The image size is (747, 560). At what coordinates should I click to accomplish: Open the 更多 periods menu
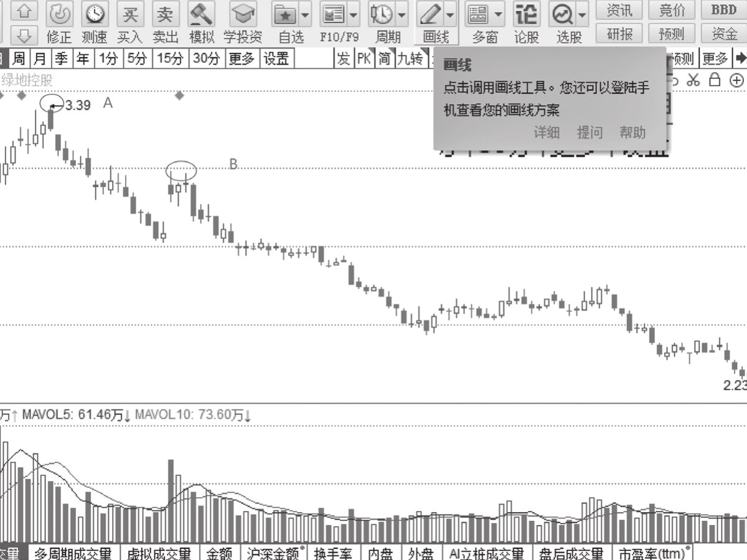click(x=242, y=59)
